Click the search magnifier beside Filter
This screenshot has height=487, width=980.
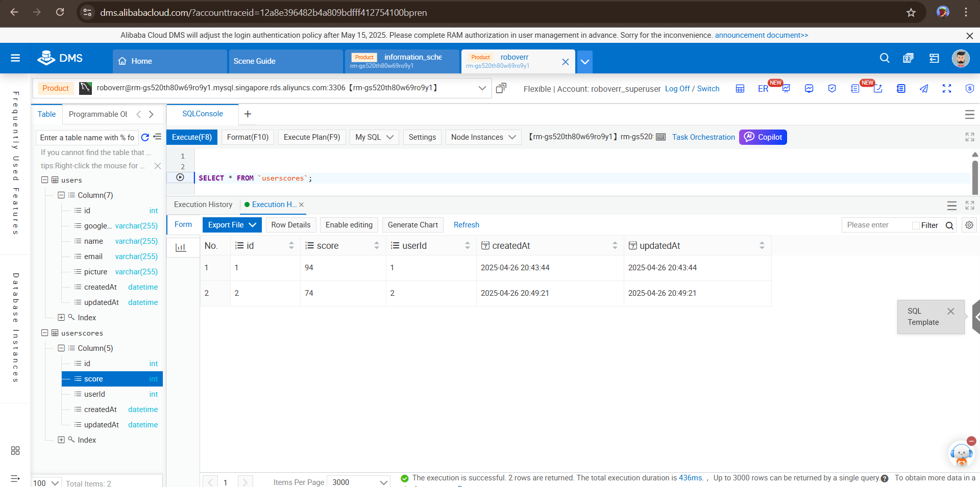949,225
